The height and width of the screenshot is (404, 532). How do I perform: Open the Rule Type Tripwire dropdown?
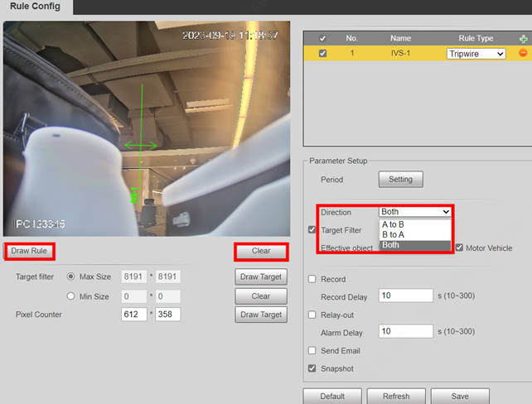pos(476,54)
